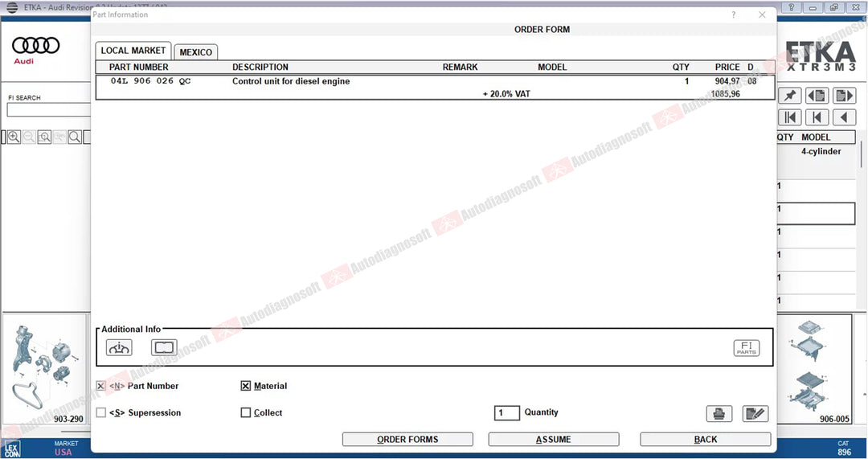Click 'Control unit for diesel engine' description

291,81
